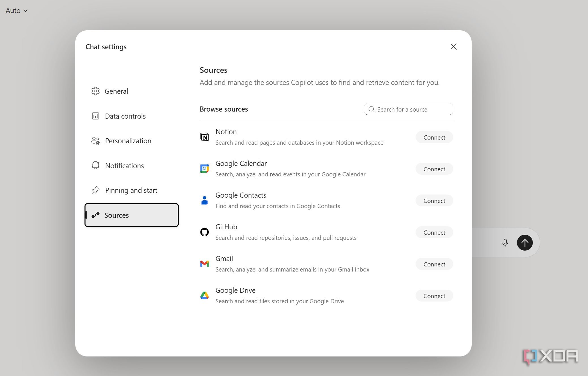
Task: Click the Browse sources heading
Action: 224,109
